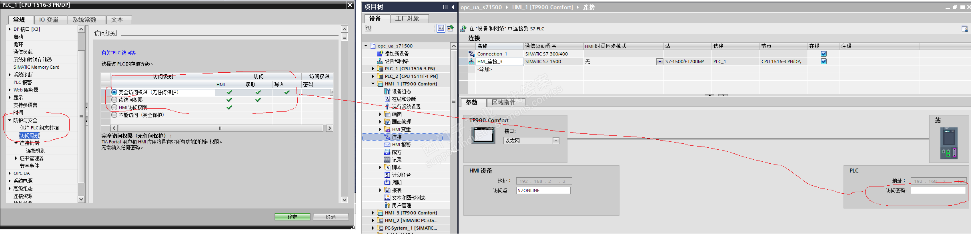Viewport: 980px width, 240px height.
Task: Collapse 防护与安全 node
Action: [x=10, y=120]
